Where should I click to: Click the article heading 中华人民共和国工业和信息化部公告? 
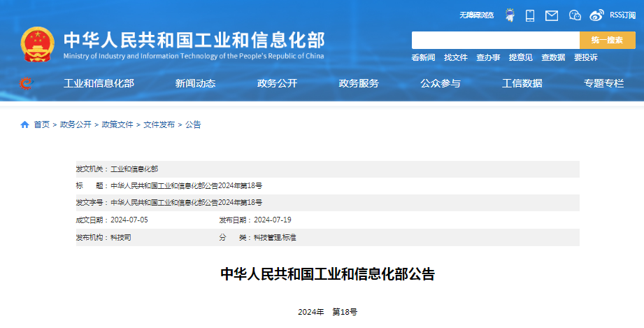click(327, 274)
